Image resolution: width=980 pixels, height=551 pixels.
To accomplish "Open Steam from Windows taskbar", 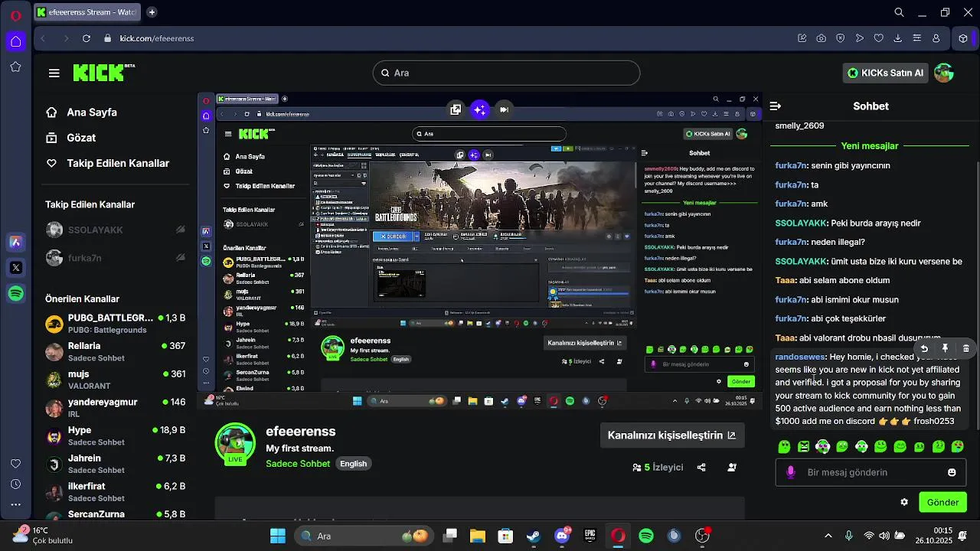I will (534, 536).
